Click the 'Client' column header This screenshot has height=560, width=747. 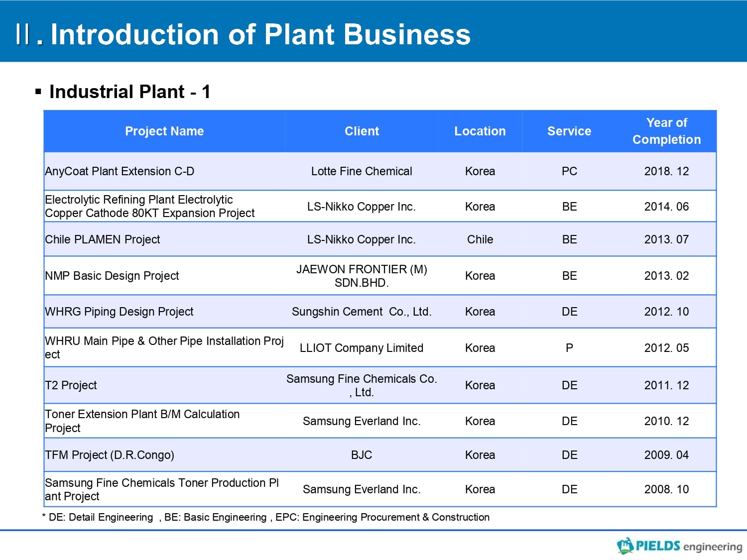[x=362, y=131]
